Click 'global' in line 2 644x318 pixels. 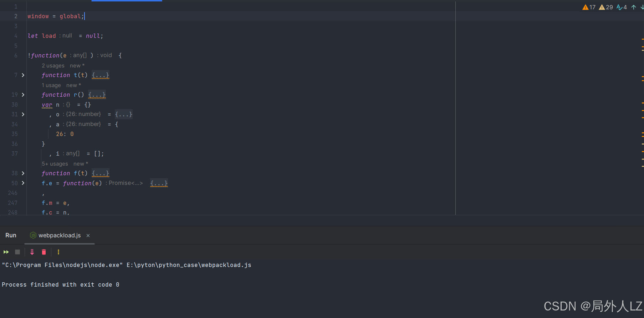[70, 16]
